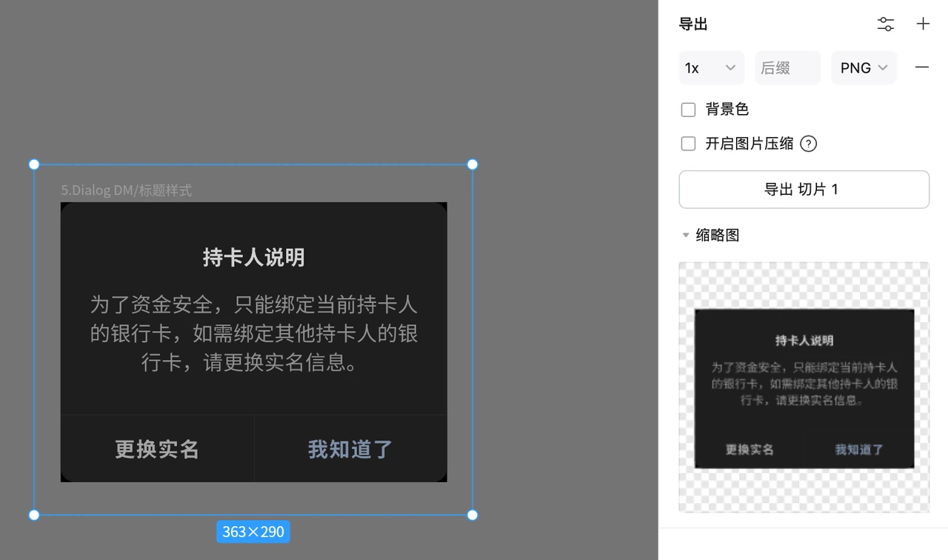Select the 持卡人说明 title text
The height and width of the screenshot is (560, 948).
pos(254,257)
